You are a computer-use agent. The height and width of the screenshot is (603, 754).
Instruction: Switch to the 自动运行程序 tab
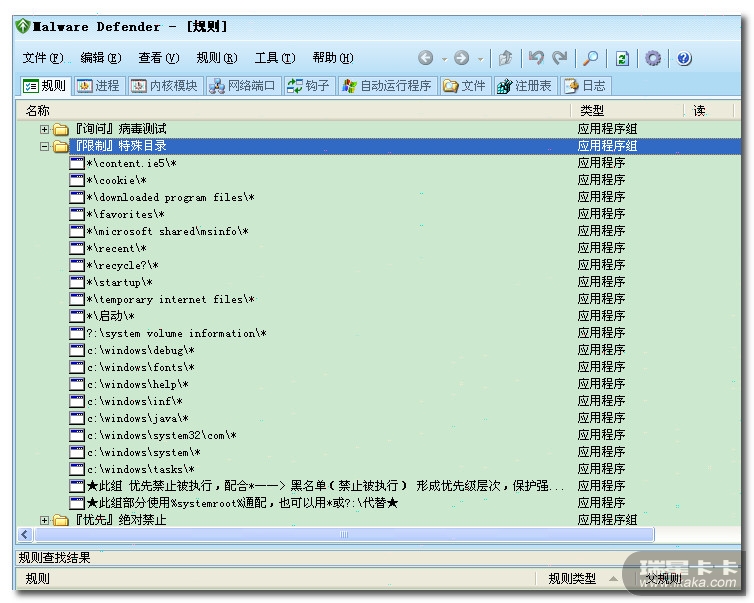tap(387, 86)
